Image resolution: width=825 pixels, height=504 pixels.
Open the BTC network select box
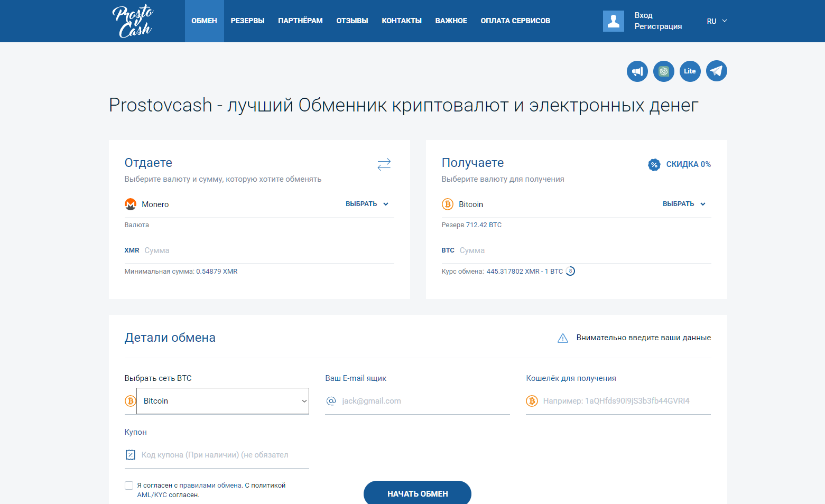223,401
